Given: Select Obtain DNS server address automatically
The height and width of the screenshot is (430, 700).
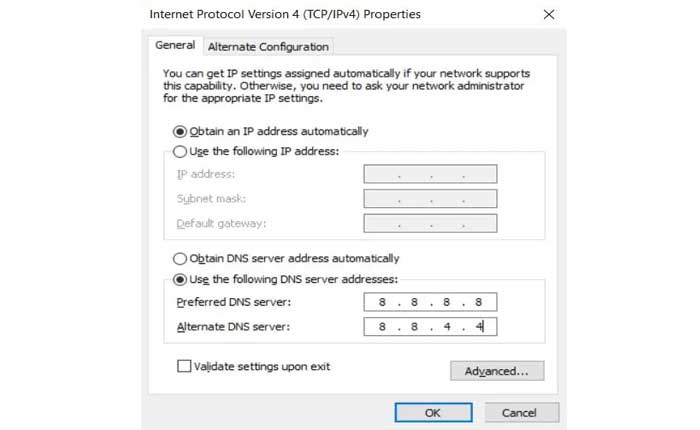Looking at the screenshot, I should coord(180,258).
